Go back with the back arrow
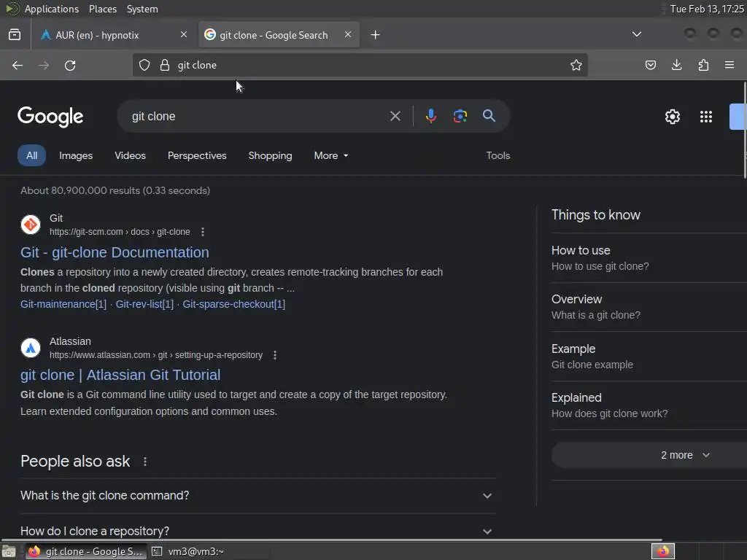747x560 pixels. click(x=18, y=65)
